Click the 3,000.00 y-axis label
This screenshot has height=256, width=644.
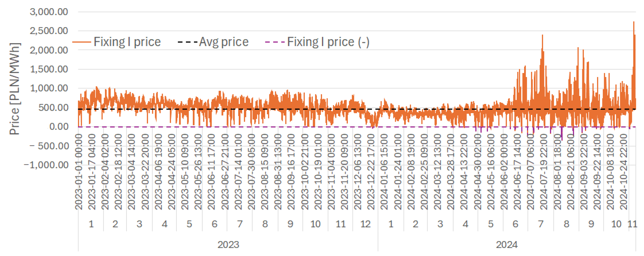tap(49, 12)
